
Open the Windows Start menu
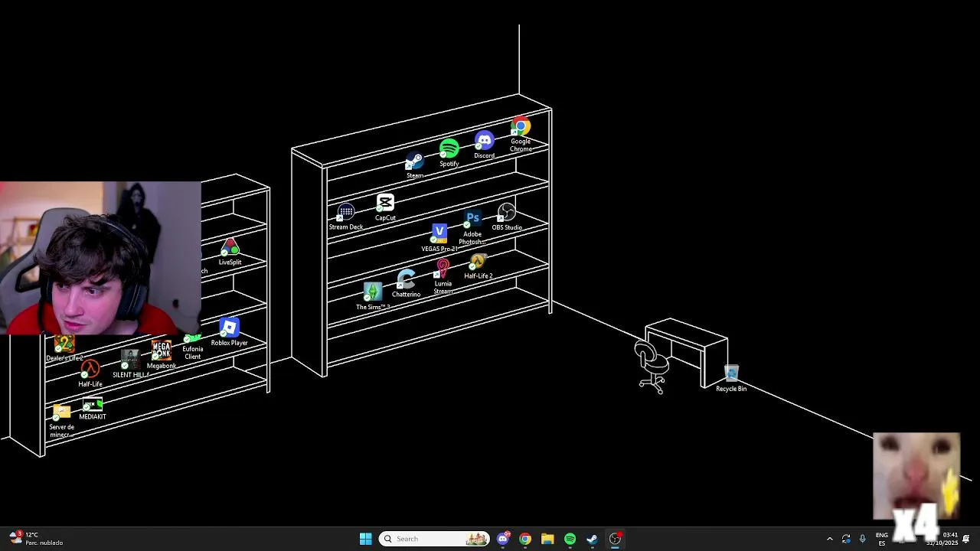(365, 539)
